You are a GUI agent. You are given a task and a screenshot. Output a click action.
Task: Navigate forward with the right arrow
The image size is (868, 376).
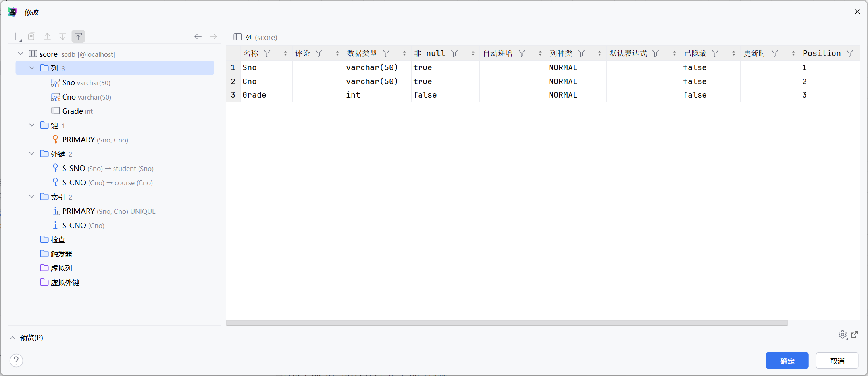coord(214,36)
